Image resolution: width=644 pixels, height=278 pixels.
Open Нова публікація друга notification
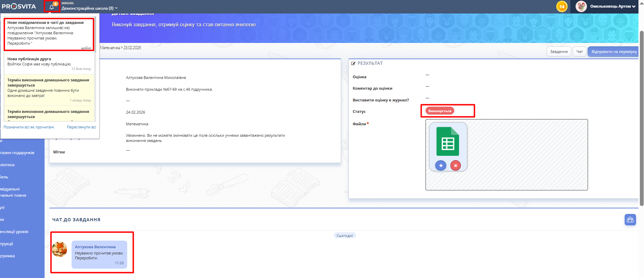tap(49, 63)
